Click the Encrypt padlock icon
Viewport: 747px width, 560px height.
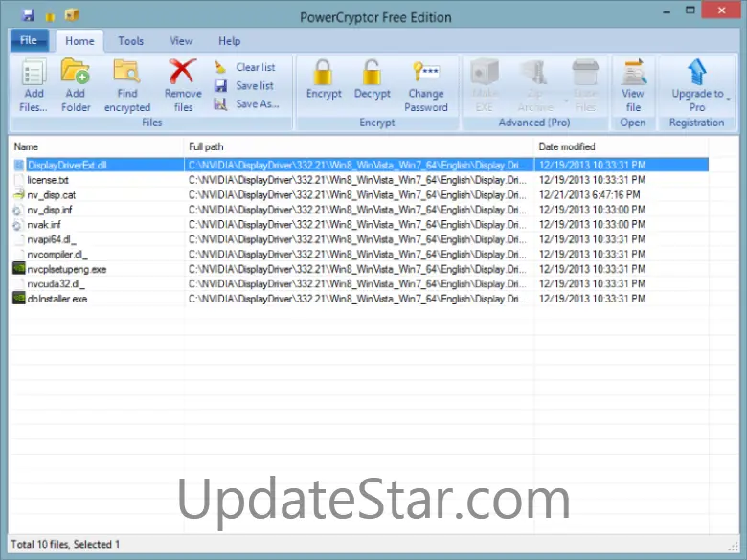[x=323, y=72]
